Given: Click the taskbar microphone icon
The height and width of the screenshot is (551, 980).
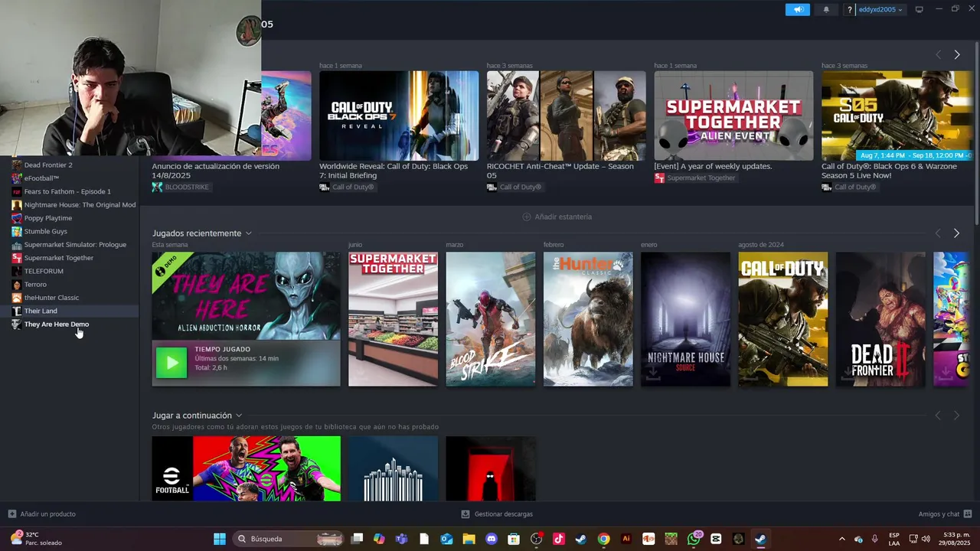Looking at the screenshot, I should 874,539.
